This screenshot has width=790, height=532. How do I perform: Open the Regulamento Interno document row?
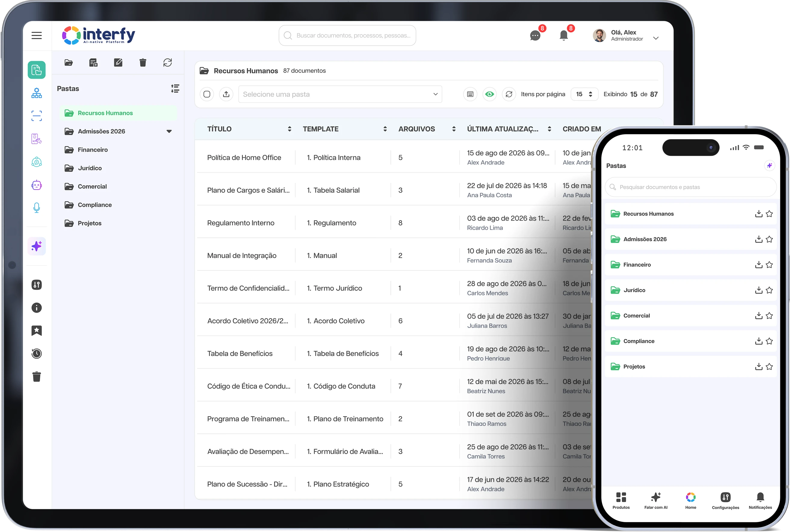click(x=394, y=223)
